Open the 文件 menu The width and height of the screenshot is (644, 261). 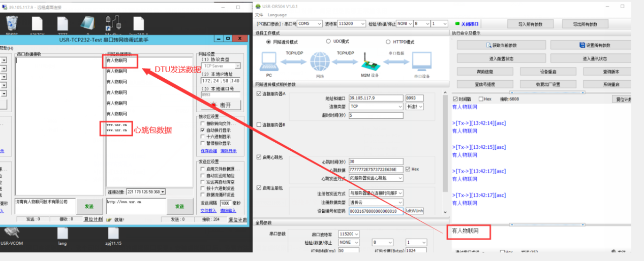(x=260, y=15)
